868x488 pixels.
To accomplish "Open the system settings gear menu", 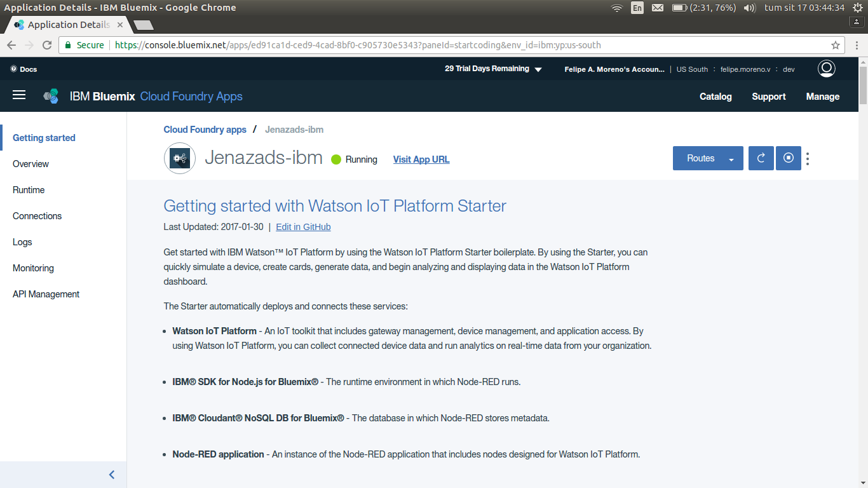I will [x=857, y=8].
